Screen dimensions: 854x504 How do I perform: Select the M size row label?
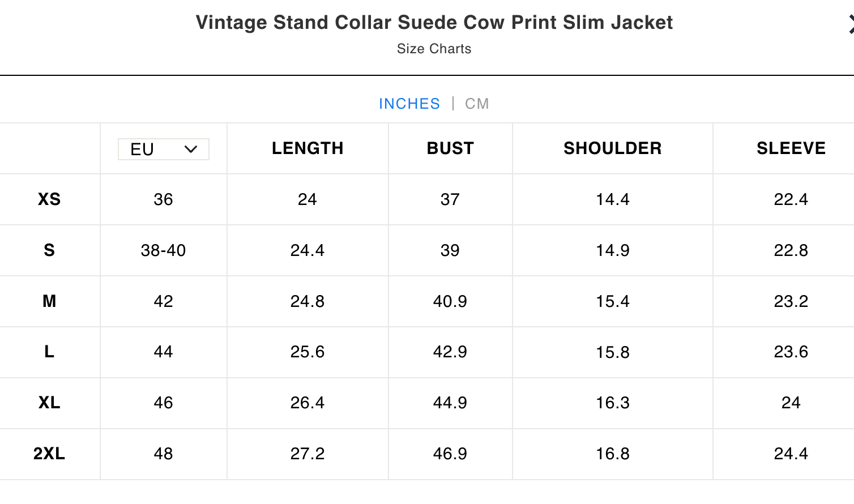(49, 301)
